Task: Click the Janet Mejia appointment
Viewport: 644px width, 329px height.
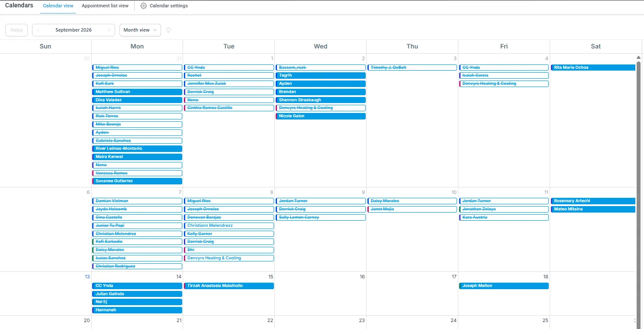Action: click(412, 209)
